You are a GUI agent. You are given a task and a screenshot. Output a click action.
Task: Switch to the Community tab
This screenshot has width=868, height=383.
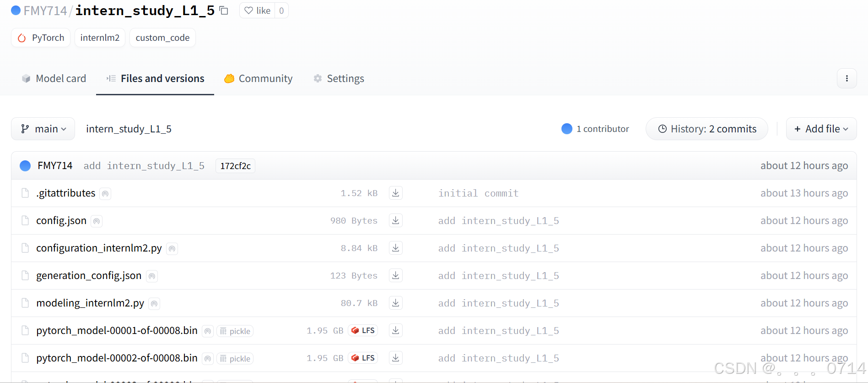259,78
